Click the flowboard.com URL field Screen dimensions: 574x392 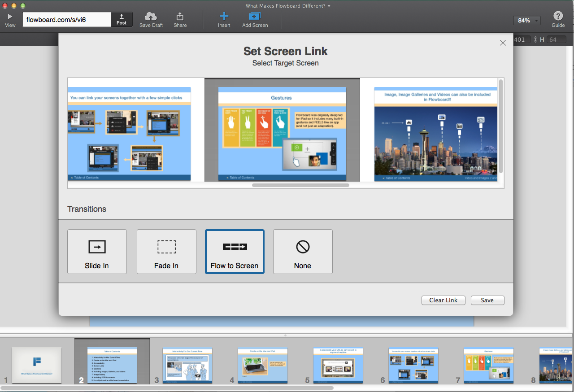66,20
